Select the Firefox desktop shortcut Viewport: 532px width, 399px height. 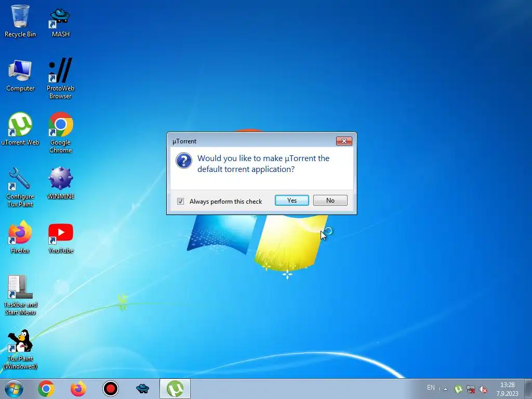click(20, 237)
